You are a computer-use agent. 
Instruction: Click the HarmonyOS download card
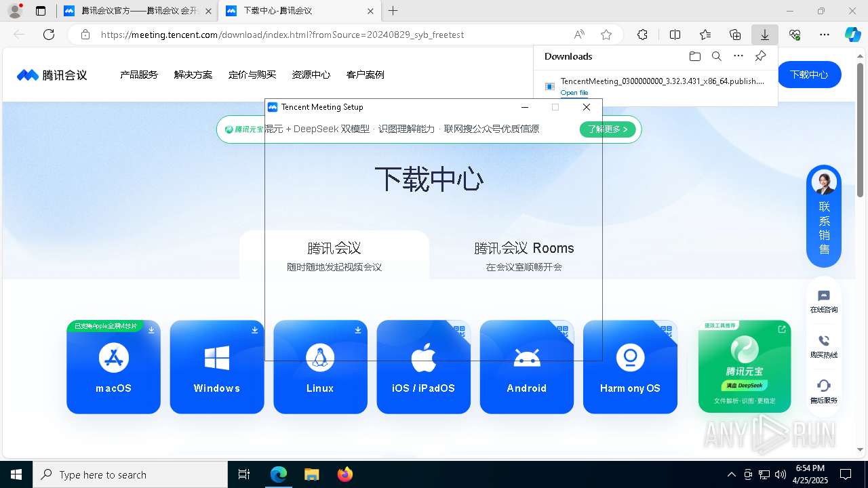(630, 367)
